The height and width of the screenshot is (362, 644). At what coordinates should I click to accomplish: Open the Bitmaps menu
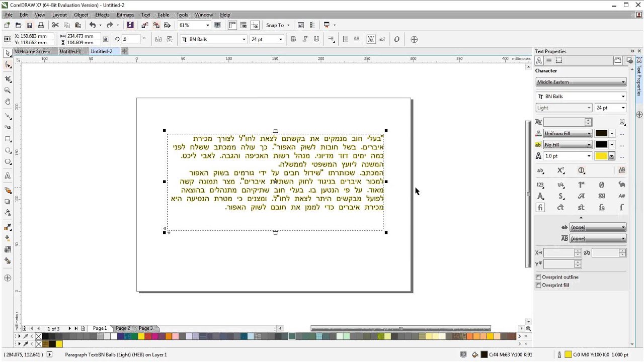125,15
